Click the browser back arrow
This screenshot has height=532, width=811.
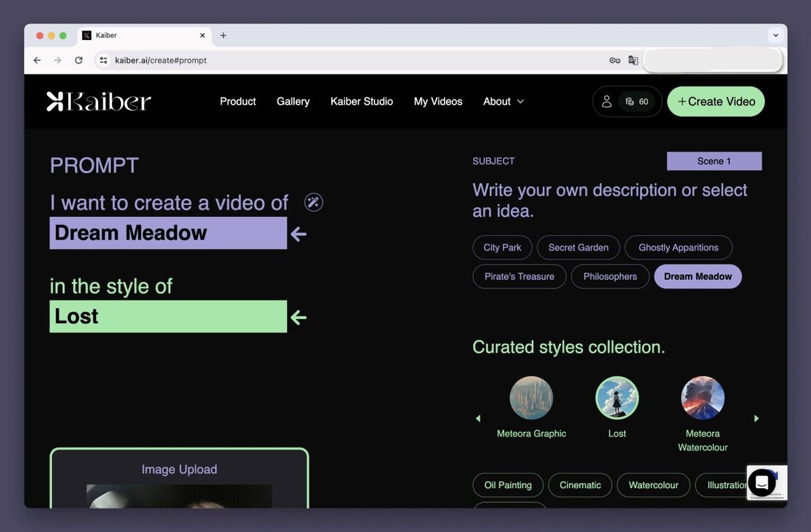37,60
